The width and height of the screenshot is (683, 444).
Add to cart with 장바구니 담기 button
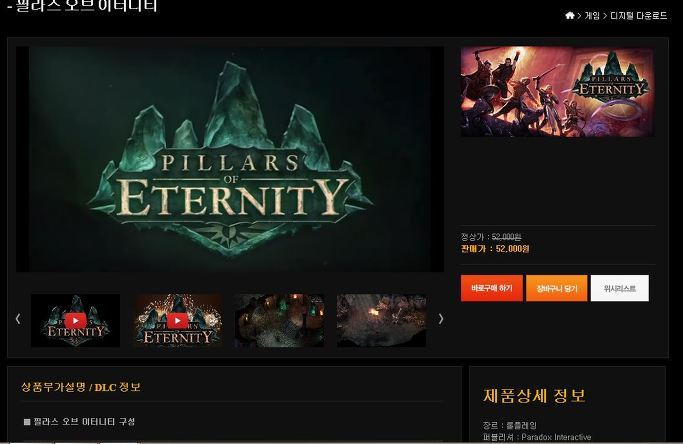coord(557,288)
